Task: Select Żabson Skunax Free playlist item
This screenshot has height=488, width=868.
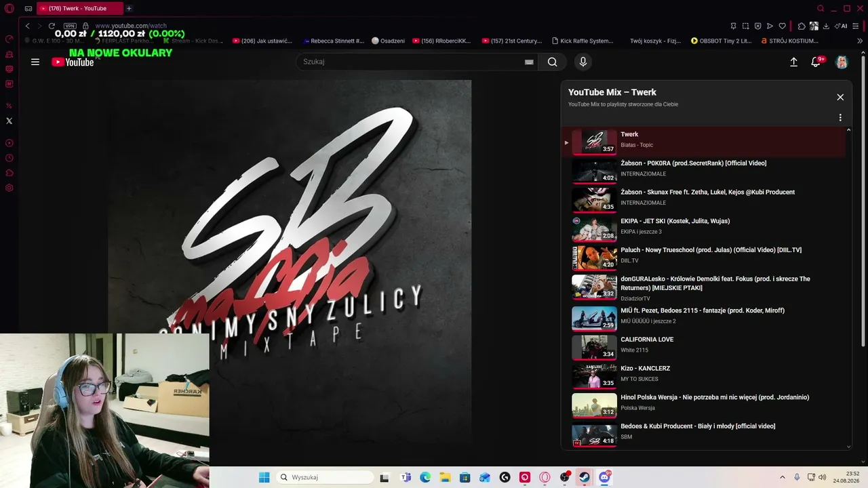Action: [703, 199]
